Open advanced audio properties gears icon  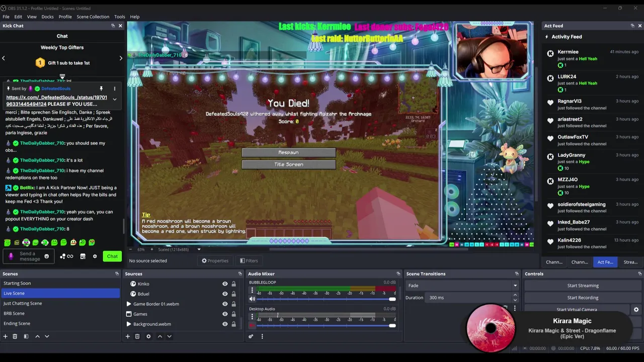[x=251, y=336]
